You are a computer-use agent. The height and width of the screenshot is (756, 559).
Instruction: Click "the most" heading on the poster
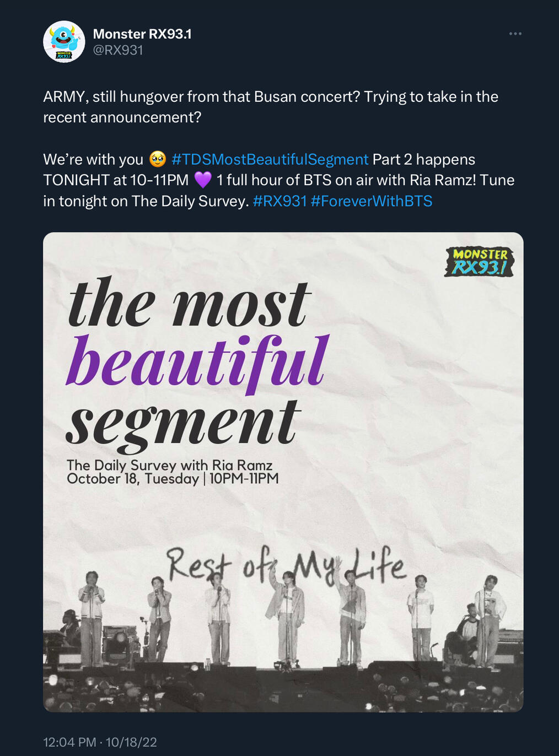tap(189, 305)
